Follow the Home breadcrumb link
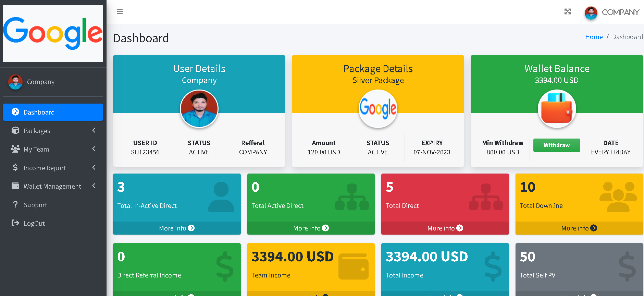Screen dimensions: 644x296 (x=594, y=37)
